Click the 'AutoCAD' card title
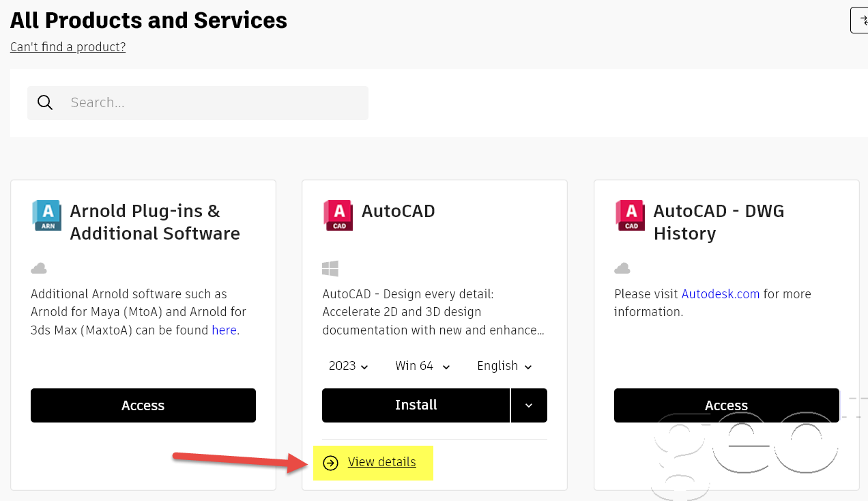Image resolution: width=868 pixels, height=501 pixels. [x=399, y=212]
